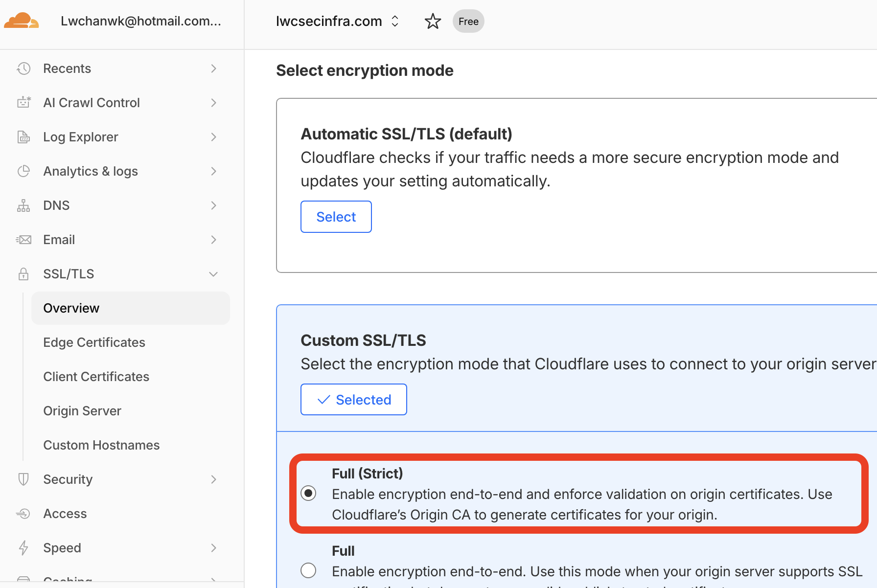Open account Lwchanwk@hotmail.com menu
The image size is (877, 588).
[141, 21]
